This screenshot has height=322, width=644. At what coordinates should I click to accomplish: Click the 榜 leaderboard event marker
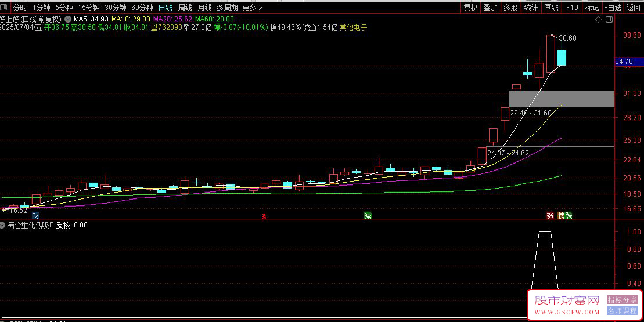[x=561, y=215]
